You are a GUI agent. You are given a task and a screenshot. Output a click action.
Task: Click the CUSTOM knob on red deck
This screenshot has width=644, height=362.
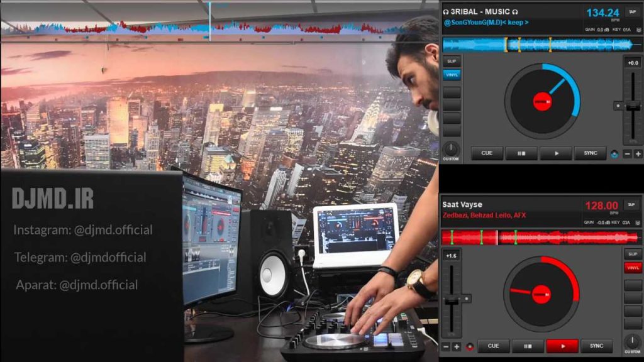633,341
